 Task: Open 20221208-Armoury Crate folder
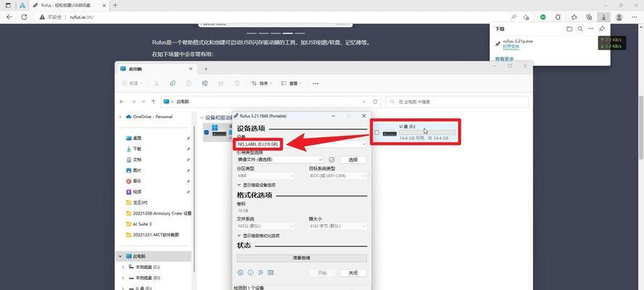click(159, 214)
